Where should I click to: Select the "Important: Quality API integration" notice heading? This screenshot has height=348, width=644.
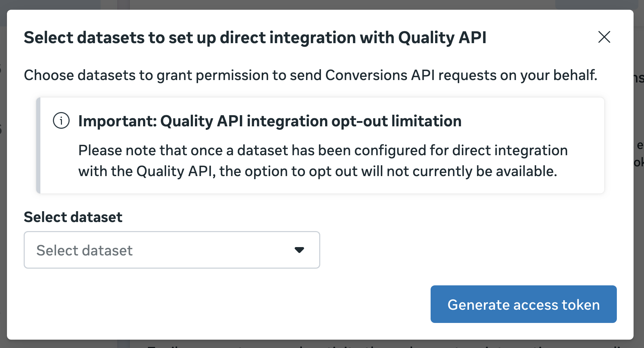coord(270,121)
